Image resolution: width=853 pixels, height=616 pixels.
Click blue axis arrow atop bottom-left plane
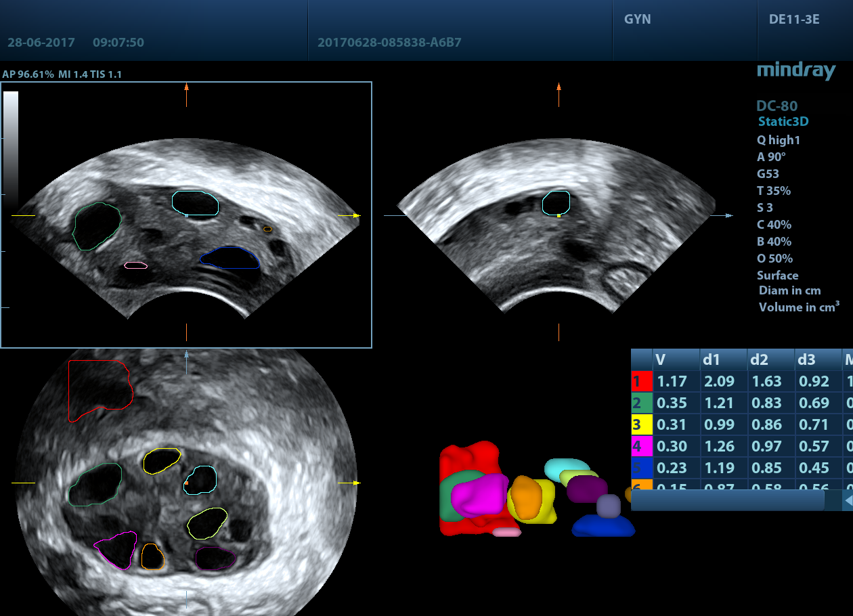186,353
